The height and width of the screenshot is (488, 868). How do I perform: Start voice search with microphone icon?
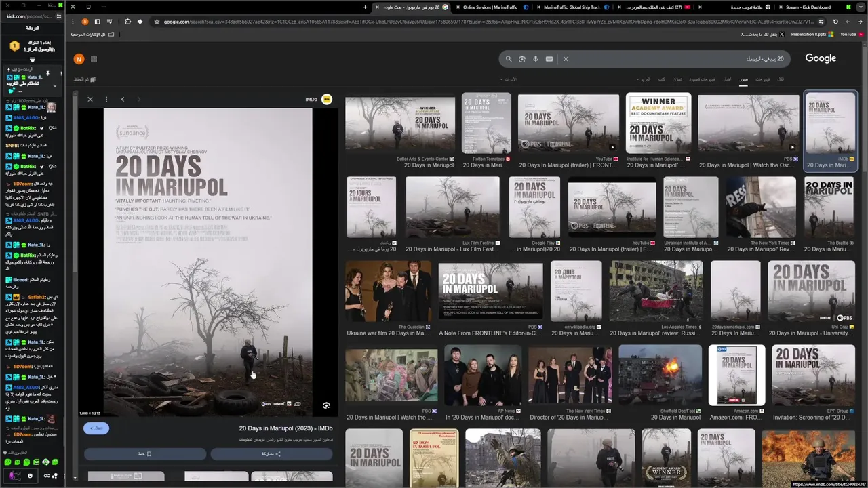point(536,59)
